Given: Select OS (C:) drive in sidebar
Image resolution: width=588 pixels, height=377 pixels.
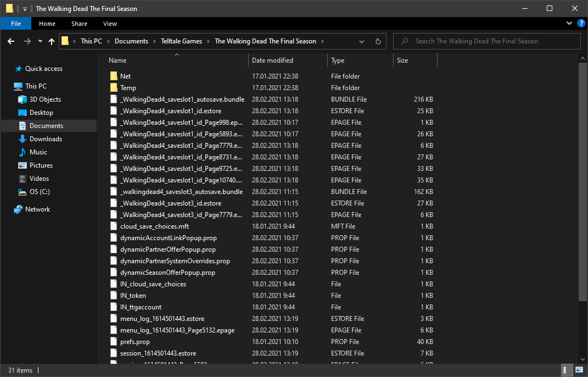Looking at the screenshot, I should (x=40, y=192).
